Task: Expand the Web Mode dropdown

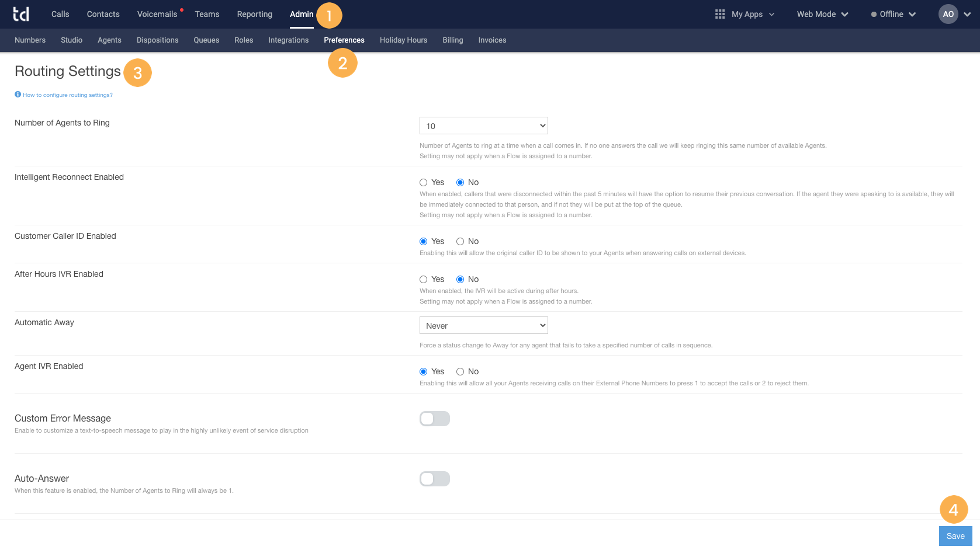Action: [x=822, y=14]
